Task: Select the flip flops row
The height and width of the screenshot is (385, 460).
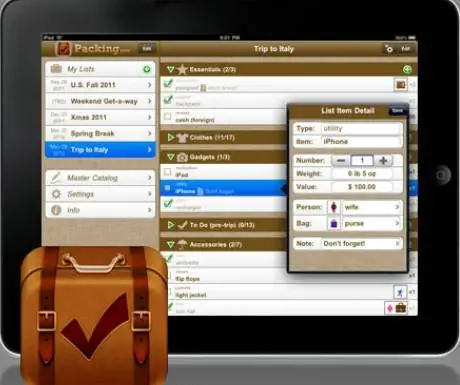Action: [x=288, y=276]
